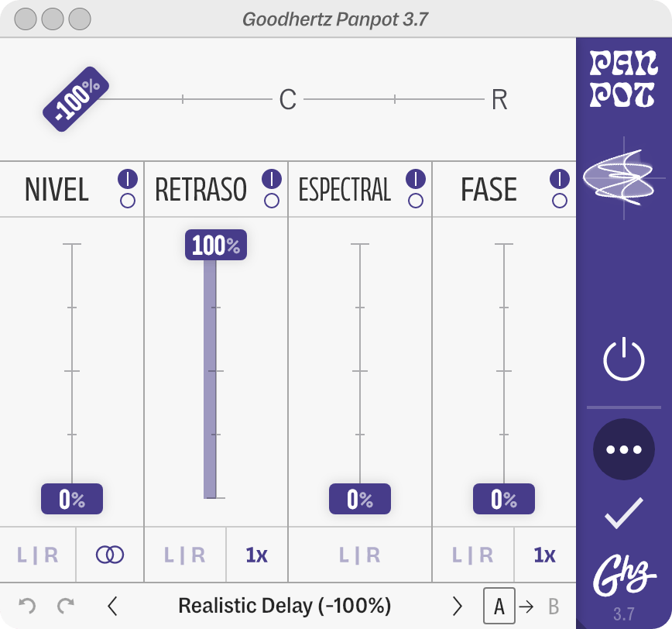Click the RETRASO 100% slider handle
This screenshot has width=672, height=629.
(216, 246)
